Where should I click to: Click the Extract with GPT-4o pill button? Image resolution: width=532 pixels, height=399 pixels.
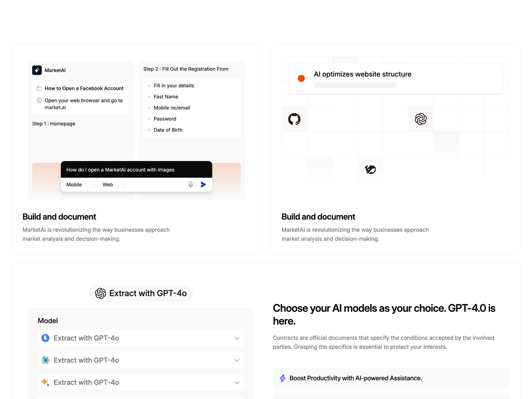coord(141,293)
